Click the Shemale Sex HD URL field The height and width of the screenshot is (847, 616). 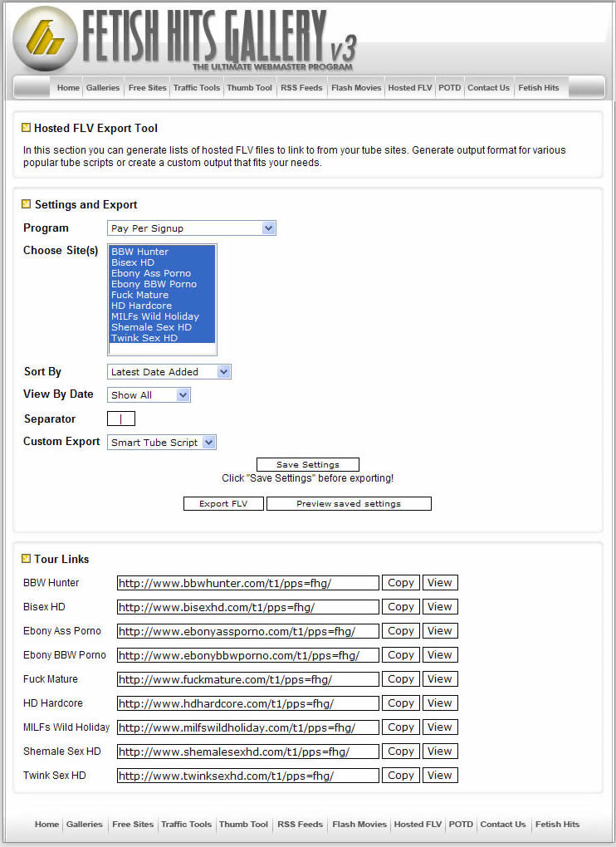(x=247, y=752)
